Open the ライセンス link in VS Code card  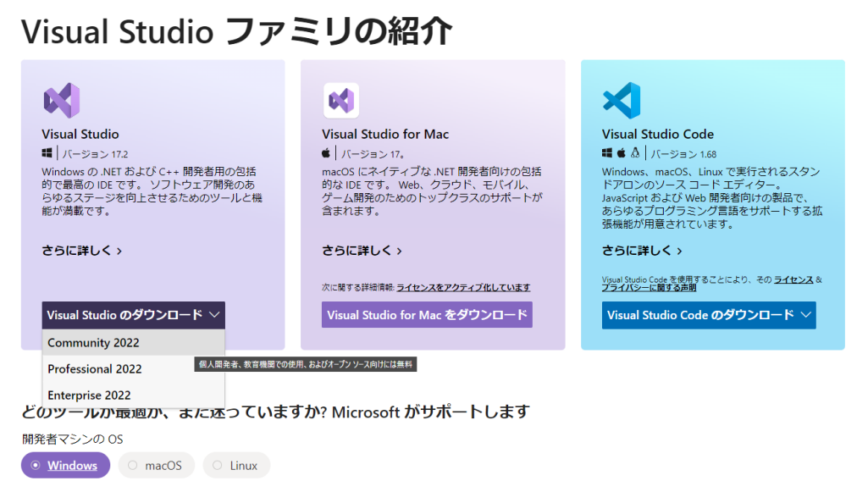[x=793, y=279]
